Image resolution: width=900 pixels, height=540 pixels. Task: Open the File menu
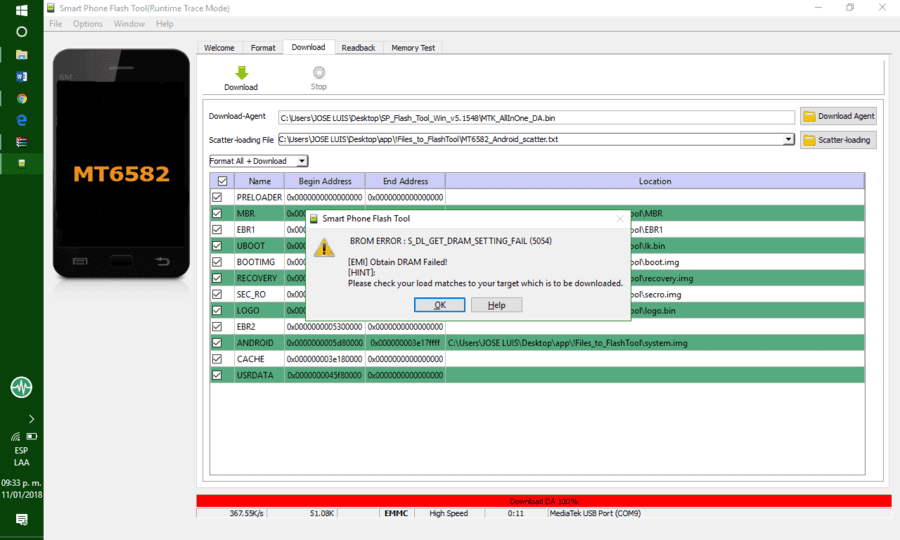56,24
